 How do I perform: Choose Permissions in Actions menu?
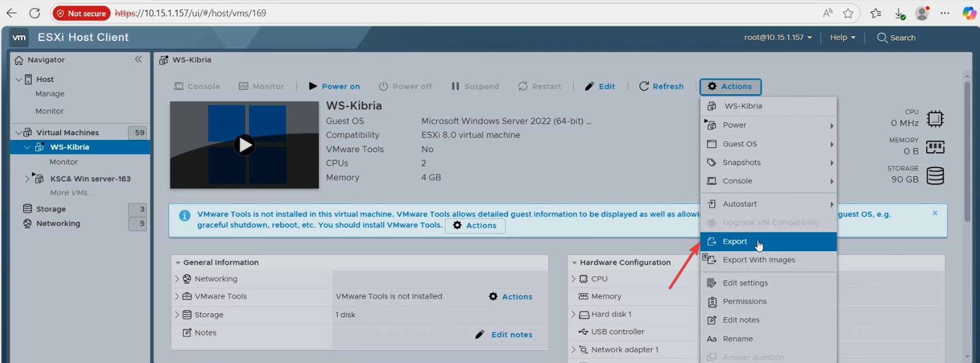point(769,302)
